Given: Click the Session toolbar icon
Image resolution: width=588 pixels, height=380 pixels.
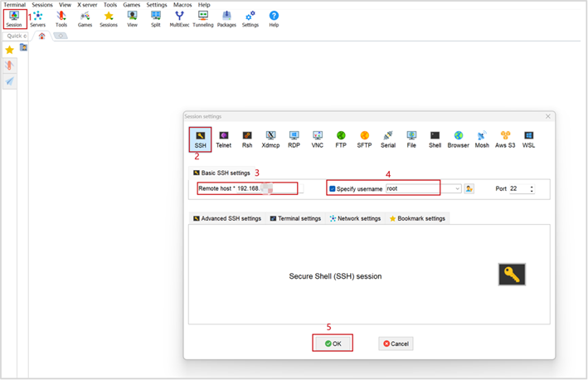Looking at the screenshot, I should [x=14, y=18].
